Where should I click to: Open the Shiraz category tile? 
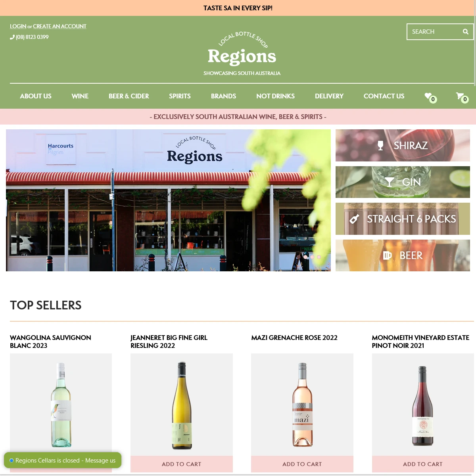(x=403, y=145)
